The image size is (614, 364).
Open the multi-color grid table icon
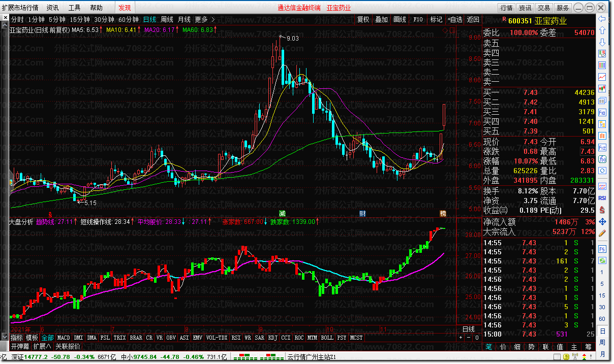tap(602, 65)
